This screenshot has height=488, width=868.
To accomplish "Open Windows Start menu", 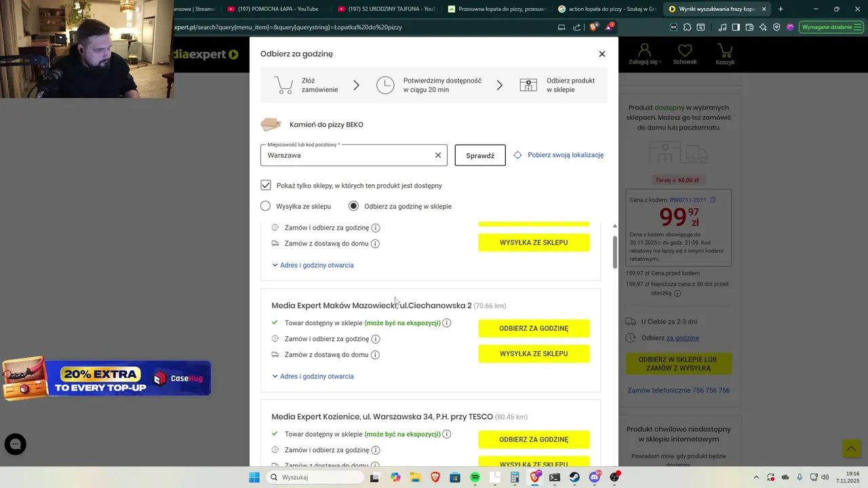I will tap(254, 477).
